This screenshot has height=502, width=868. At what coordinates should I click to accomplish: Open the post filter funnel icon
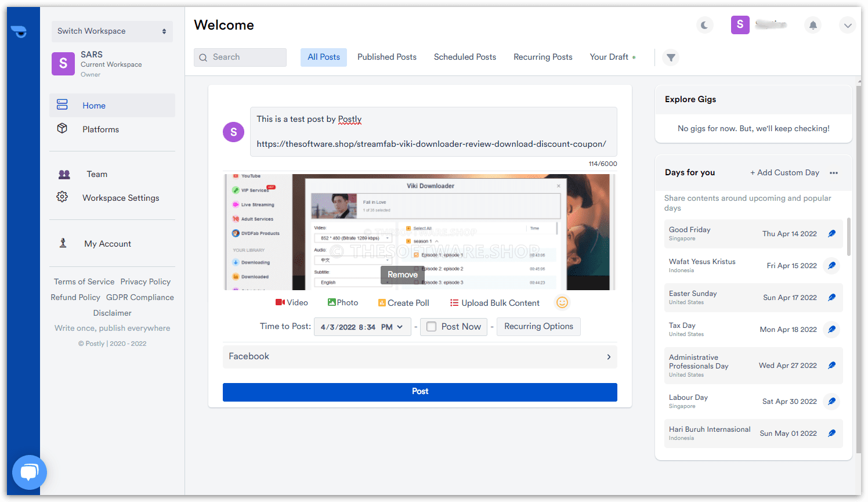[x=671, y=57]
